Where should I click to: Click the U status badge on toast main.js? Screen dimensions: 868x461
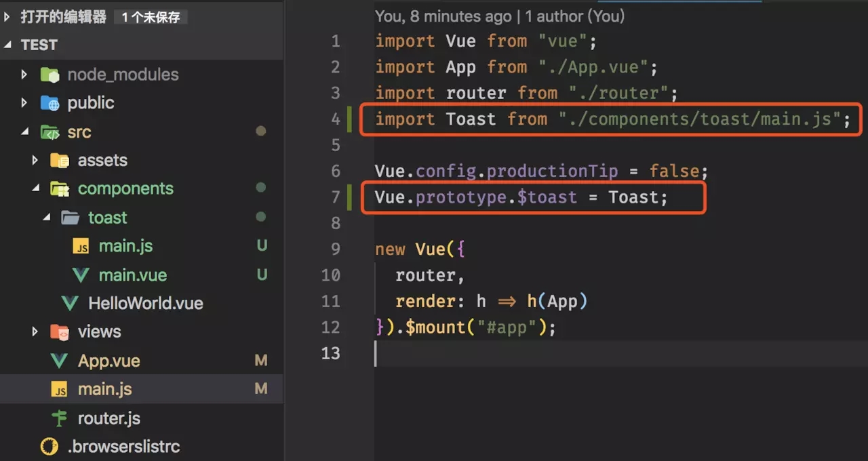[x=262, y=246]
